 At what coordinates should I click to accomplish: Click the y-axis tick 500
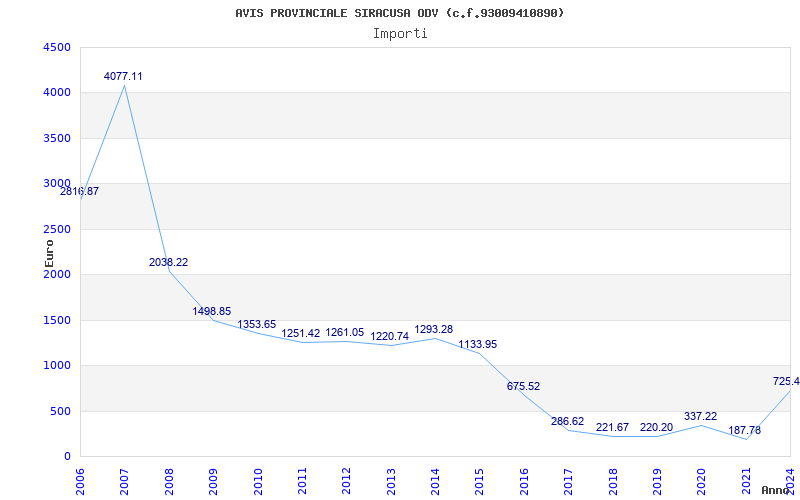(x=60, y=411)
